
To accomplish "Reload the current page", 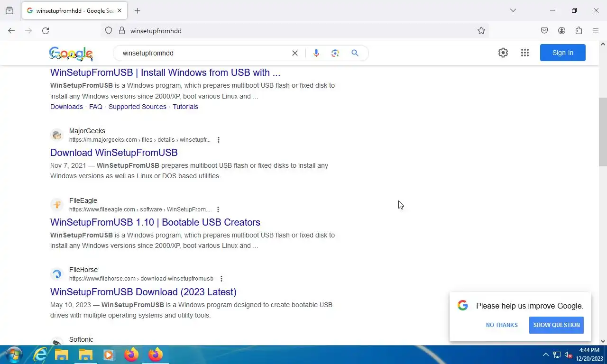I will [x=46, y=30].
